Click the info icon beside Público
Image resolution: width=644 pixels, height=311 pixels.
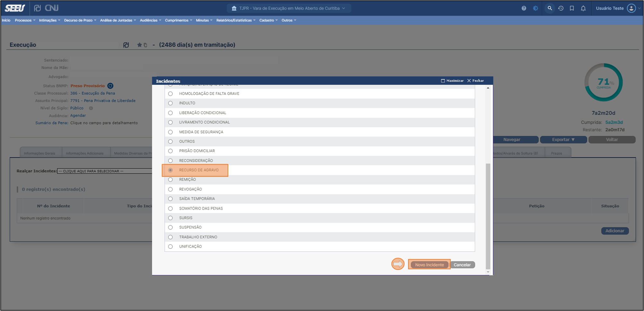pyautogui.click(x=91, y=108)
